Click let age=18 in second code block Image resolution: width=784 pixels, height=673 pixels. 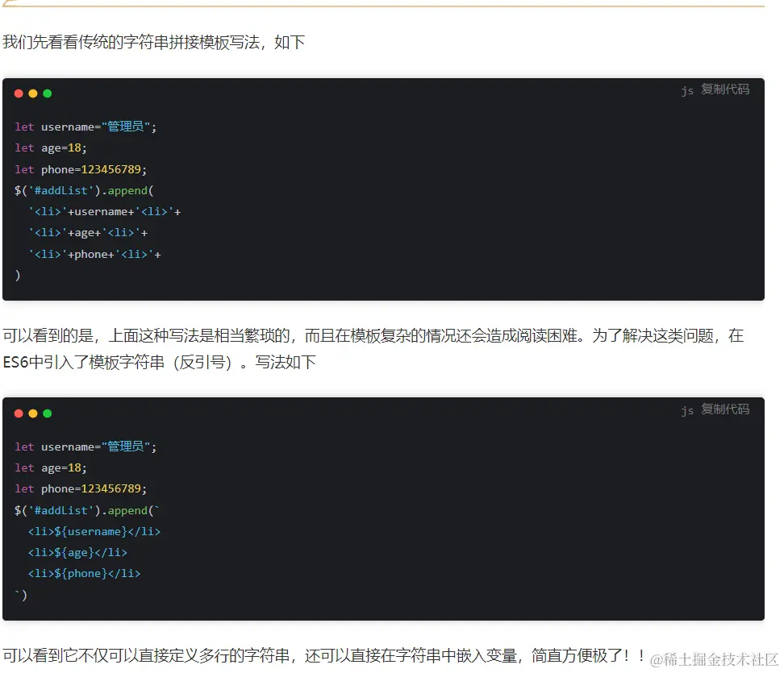pyautogui.click(x=51, y=467)
